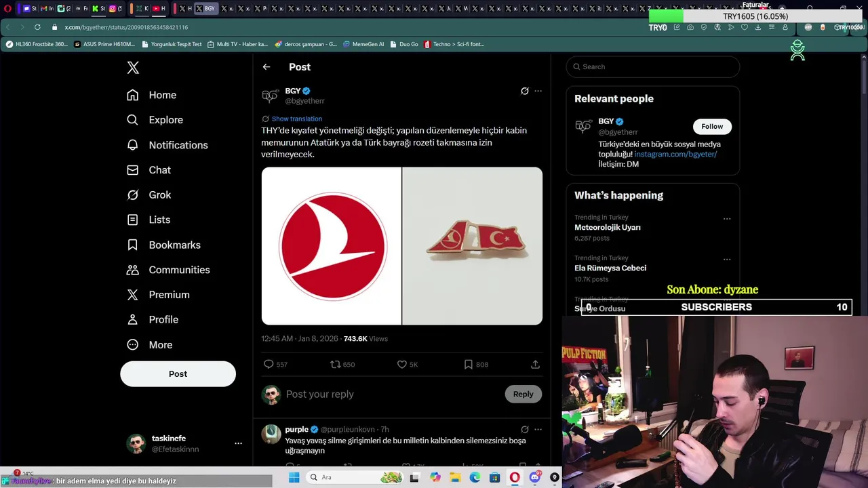The height and width of the screenshot is (488, 868).
Task: Open the Meteorolojik Uyarı trend
Action: click(x=608, y=228)
